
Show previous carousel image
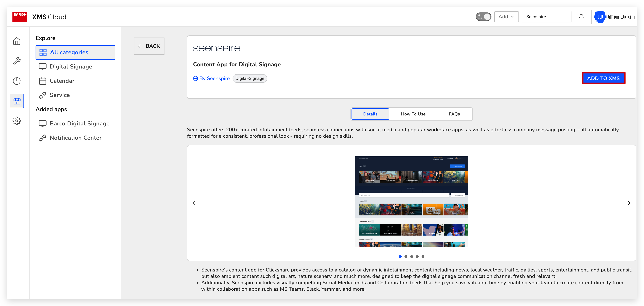(194, 203)
